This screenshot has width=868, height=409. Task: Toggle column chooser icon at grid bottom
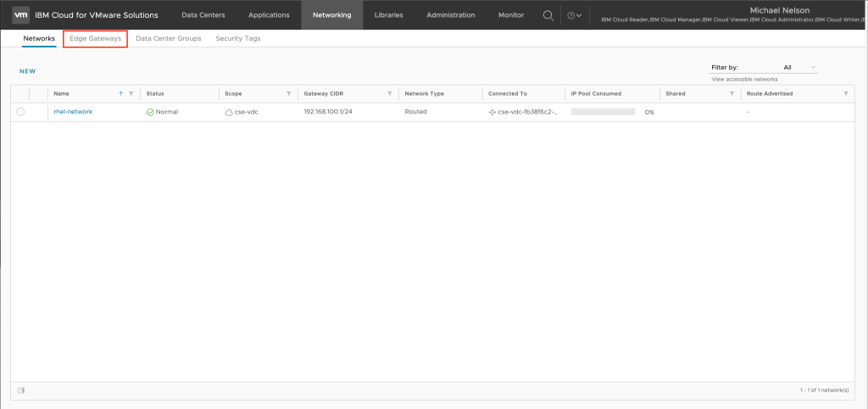(20, 390)
